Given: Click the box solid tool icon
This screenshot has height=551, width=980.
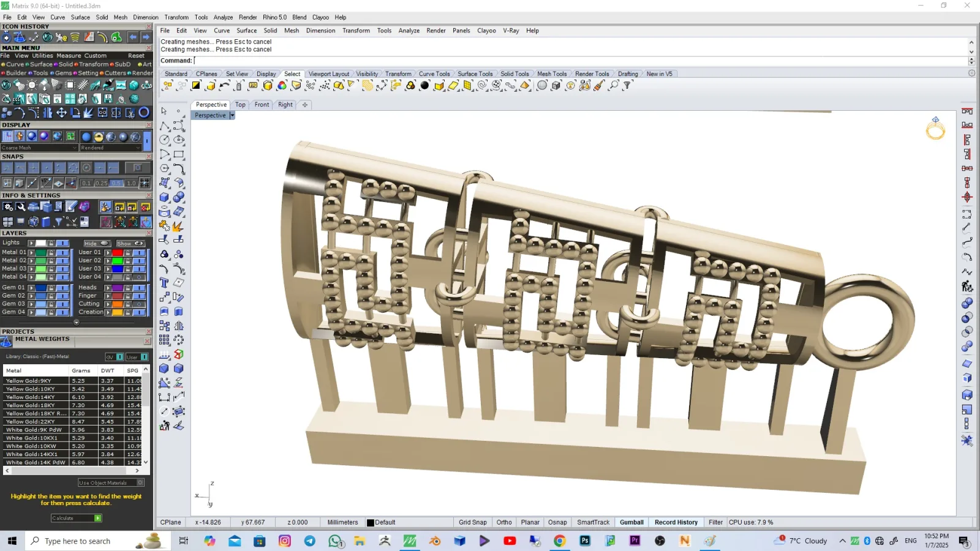Looking at the screenshot, I should click(x=164, y=197).
